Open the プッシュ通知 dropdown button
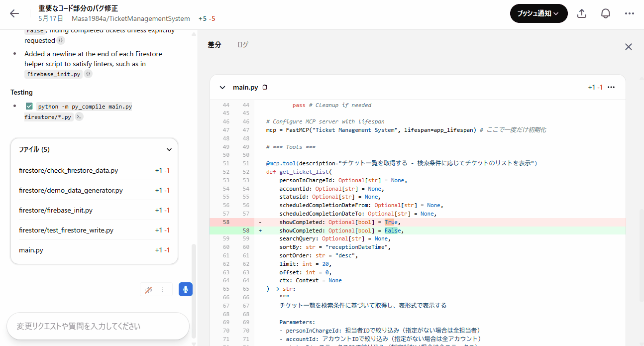This screenshot has height=346, width=644. pyautogui.click(x=538, y=13)
